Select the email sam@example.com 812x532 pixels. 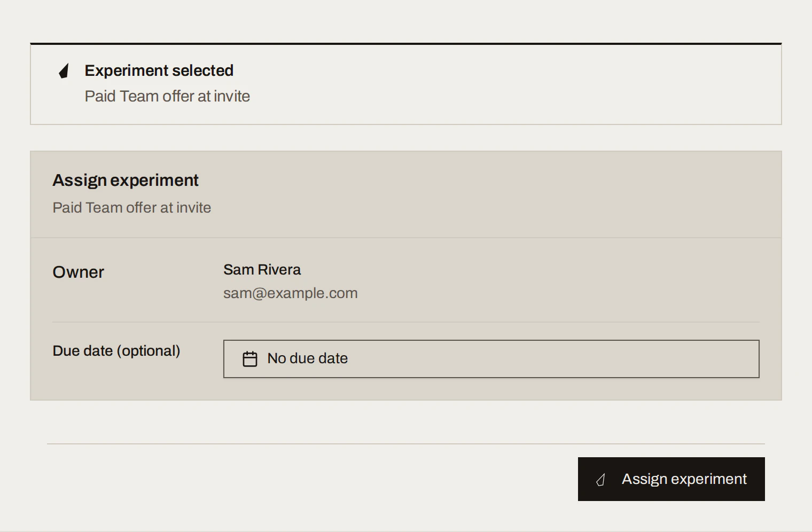click(x=291, y=293)
